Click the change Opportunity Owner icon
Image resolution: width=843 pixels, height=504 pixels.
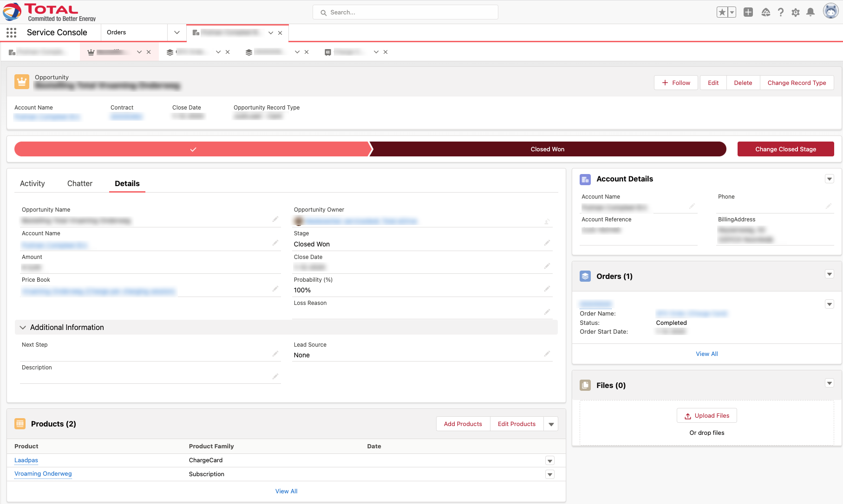pos(547,221)
